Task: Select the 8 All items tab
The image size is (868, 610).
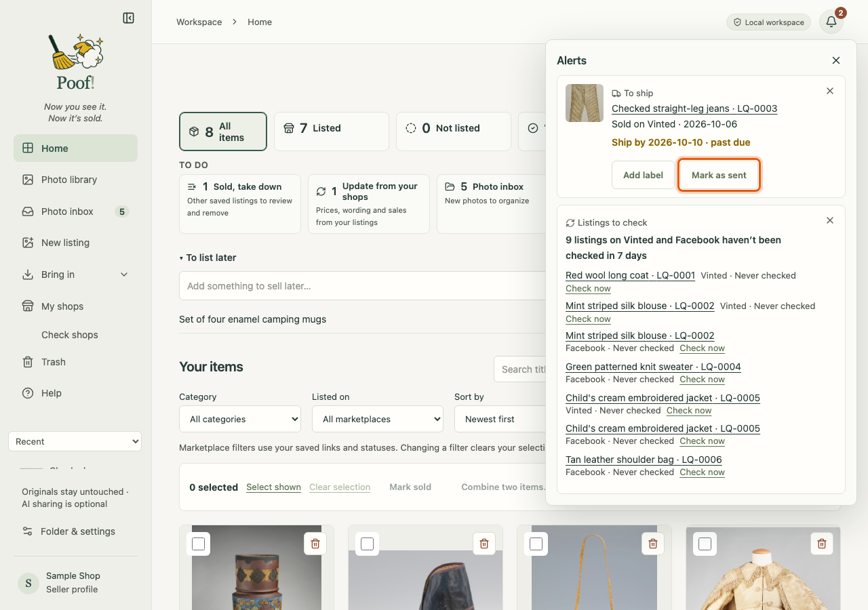Action: click(x=223, y=131)
